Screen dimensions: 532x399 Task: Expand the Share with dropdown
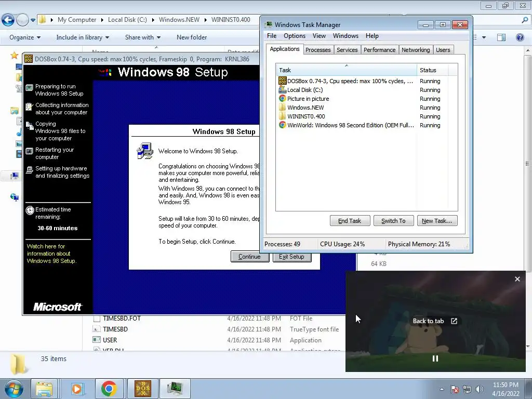click(142, 37)
